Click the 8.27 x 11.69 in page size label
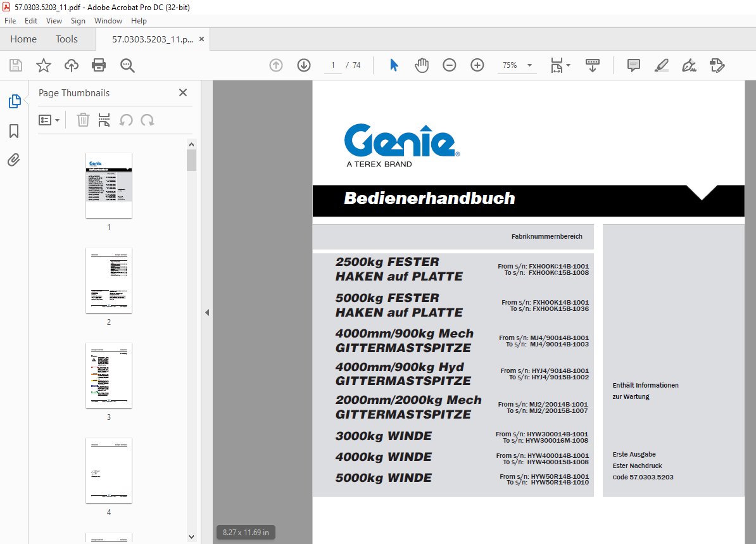Image resolution: width=756 pixels, height=544 pixels. tap(246, 533)
